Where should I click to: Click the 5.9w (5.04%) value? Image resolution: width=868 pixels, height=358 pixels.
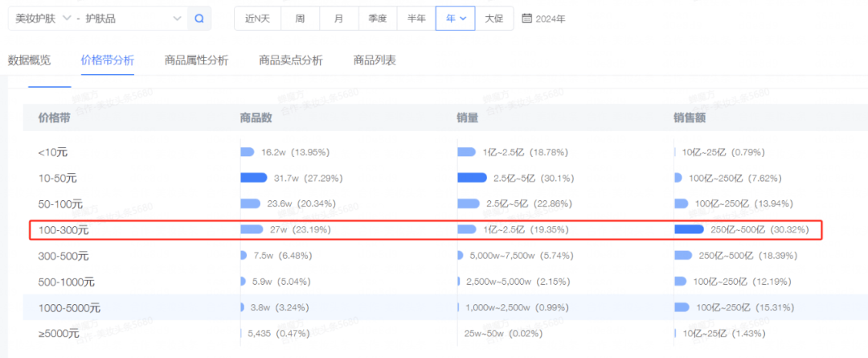[282, 282]
